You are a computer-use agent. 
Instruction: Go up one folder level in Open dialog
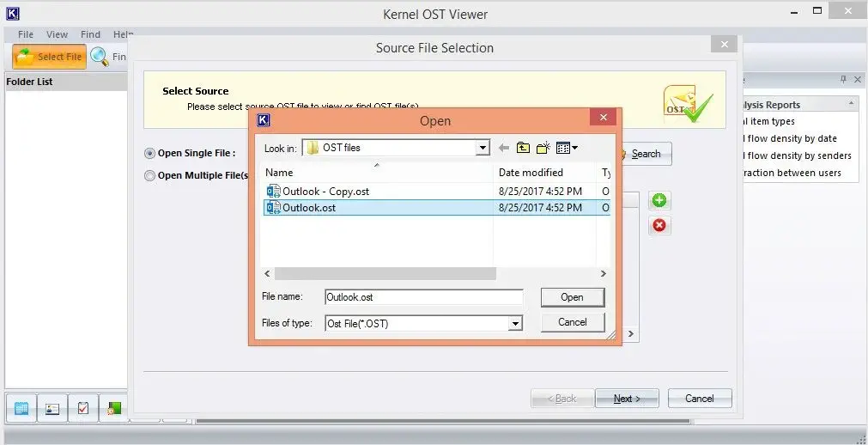(523, 148)
